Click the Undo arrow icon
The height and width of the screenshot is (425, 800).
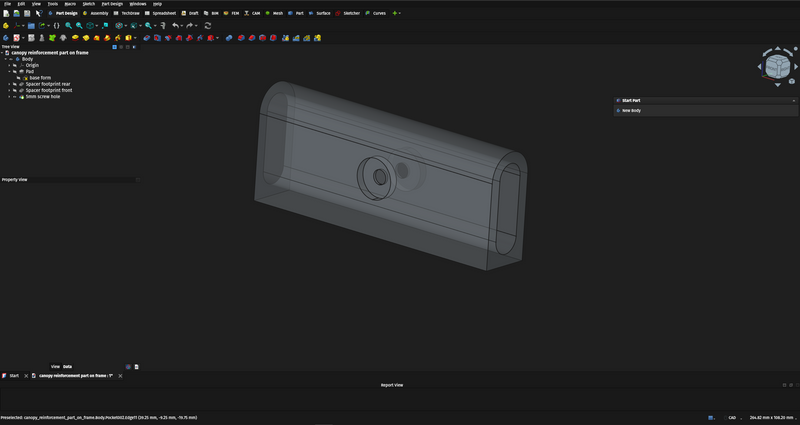click(x=175, y=26)
